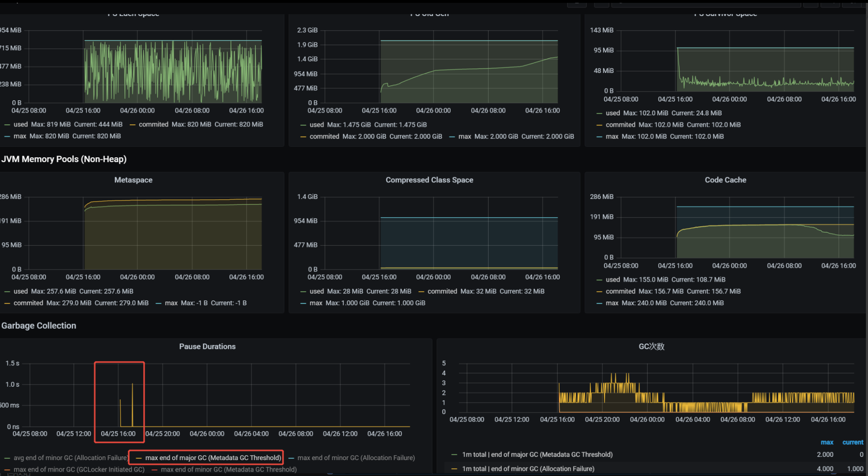868x476 pixels.
Task: Open the GC次数 panel title menu
Action: [x=651, y=347]
